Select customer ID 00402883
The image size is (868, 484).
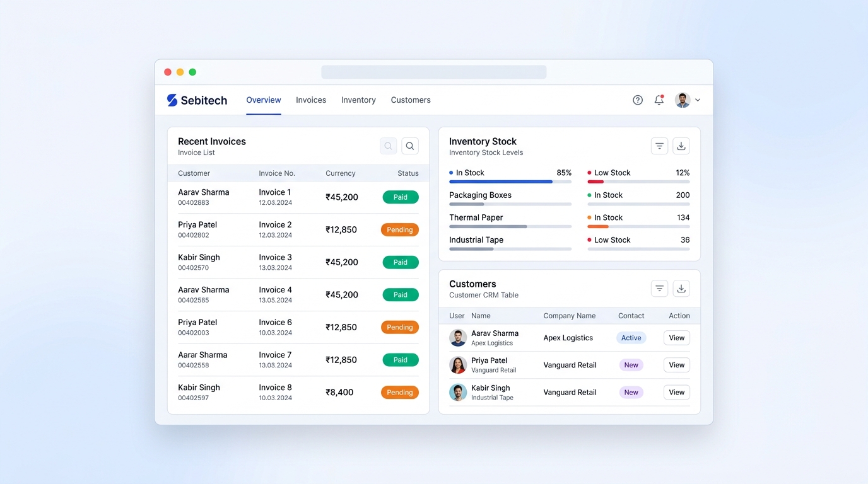click(194, 203)
